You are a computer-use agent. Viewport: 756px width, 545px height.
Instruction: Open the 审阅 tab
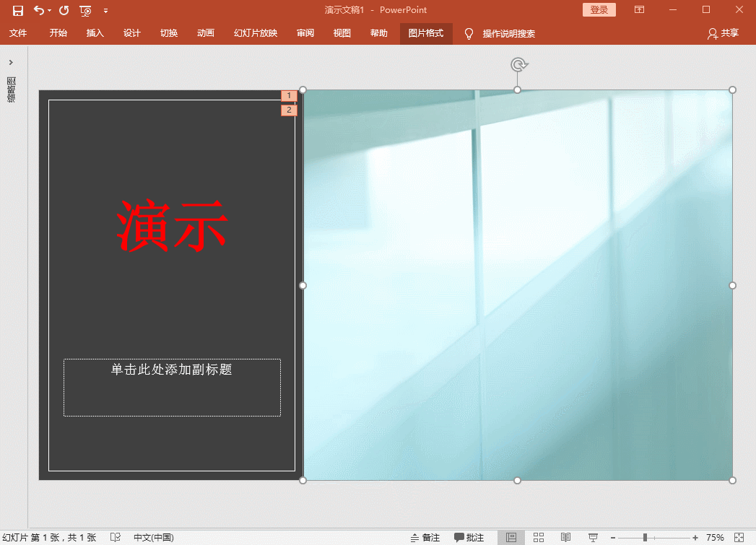tap(305, 33)
